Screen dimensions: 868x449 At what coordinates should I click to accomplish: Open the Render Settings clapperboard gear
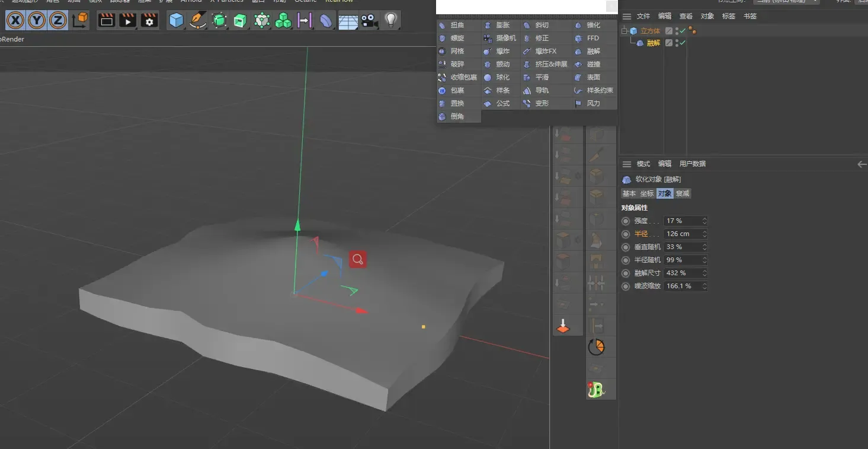(149, 21)
